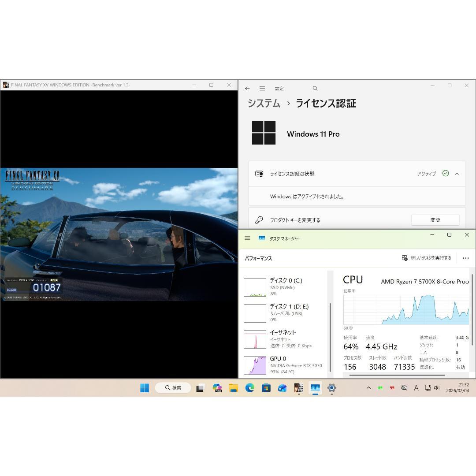This screenshot has width=476, height=476.
Task: Click the Final Fantasy XV window title icon
Action: (6, 85)
